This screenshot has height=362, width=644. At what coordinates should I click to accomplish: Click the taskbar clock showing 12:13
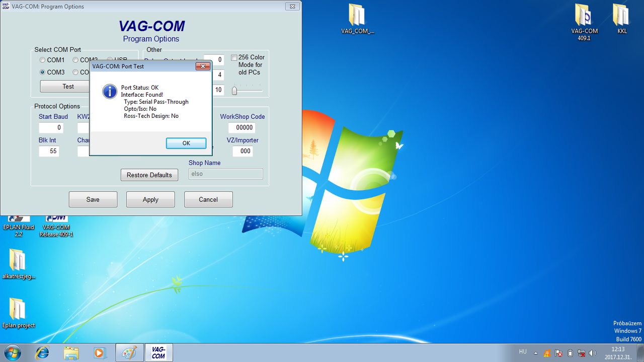pyautogui.click(x=618, y=352)
